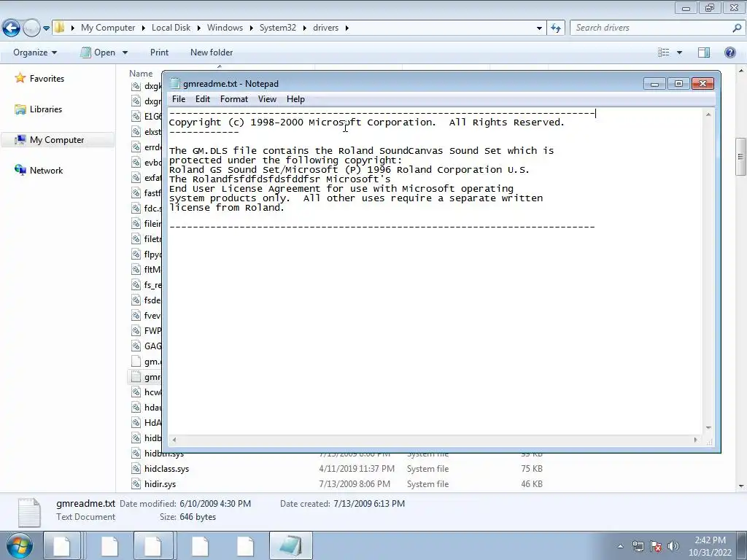Click the refresh button beside address bar
This screenshot has width=747, height=560.
point(556,28)
